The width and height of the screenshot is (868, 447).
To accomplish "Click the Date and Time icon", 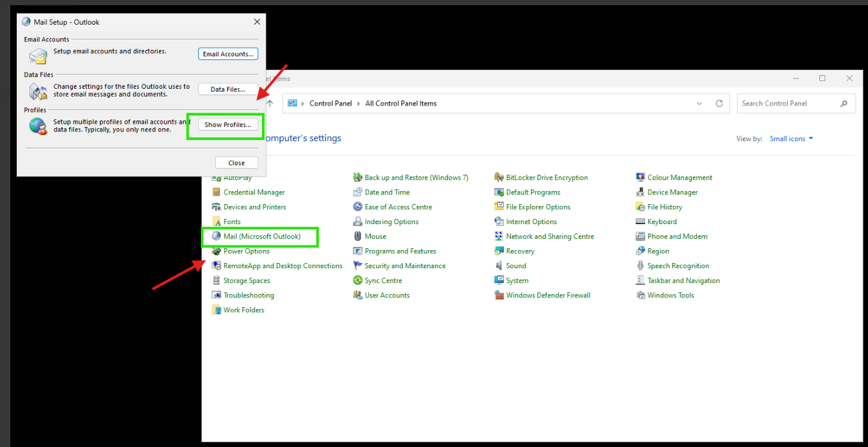I will 358,192.
